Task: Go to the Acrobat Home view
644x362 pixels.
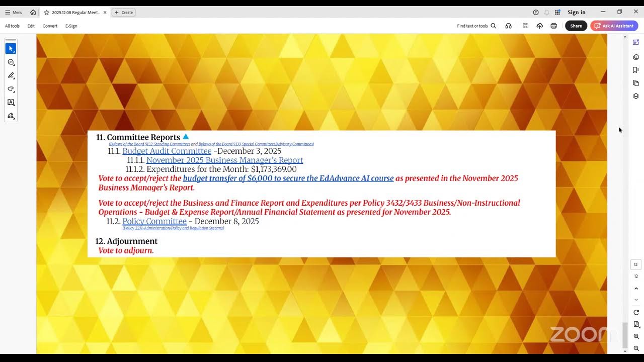Action: pyautogui.click(x=33, y=12)
